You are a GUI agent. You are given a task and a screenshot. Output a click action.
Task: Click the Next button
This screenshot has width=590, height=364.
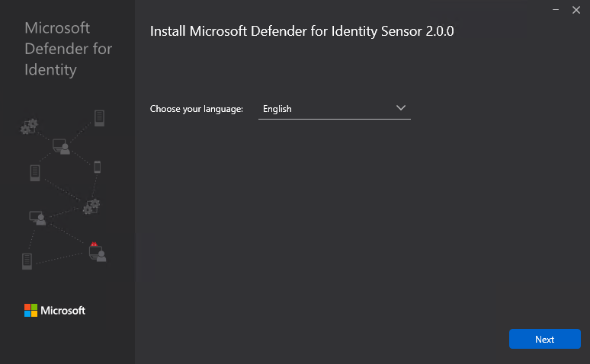(x=544, y=339)
